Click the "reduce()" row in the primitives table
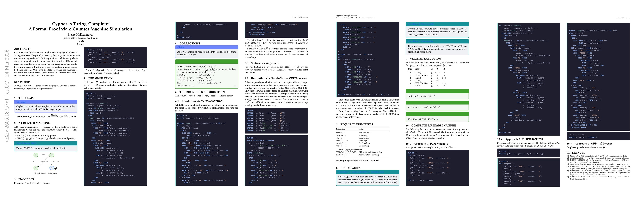The image size is (644, 208). tap(363, 133)
